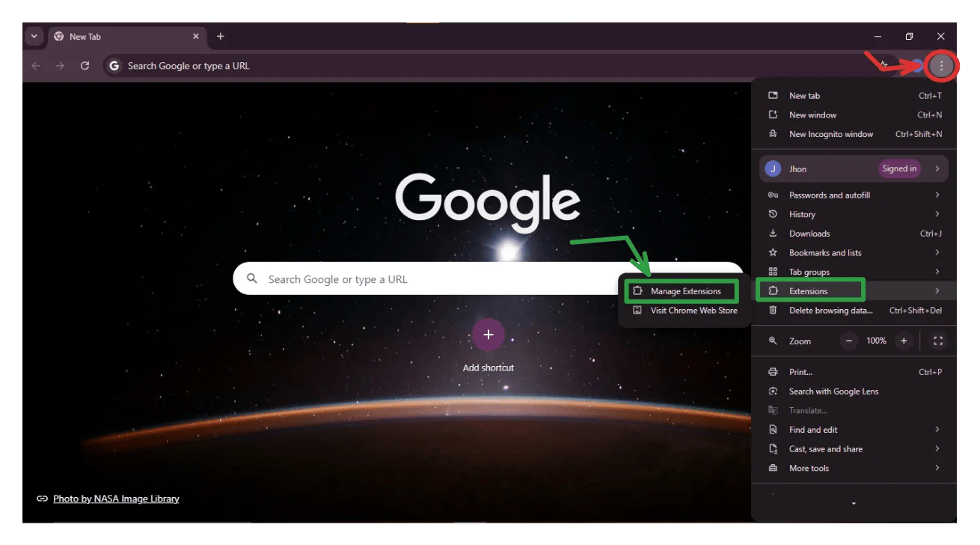This screenshot has height=545, width=980.
Task: Click the three-dot Chrome menu button
Action: [941, 66]
